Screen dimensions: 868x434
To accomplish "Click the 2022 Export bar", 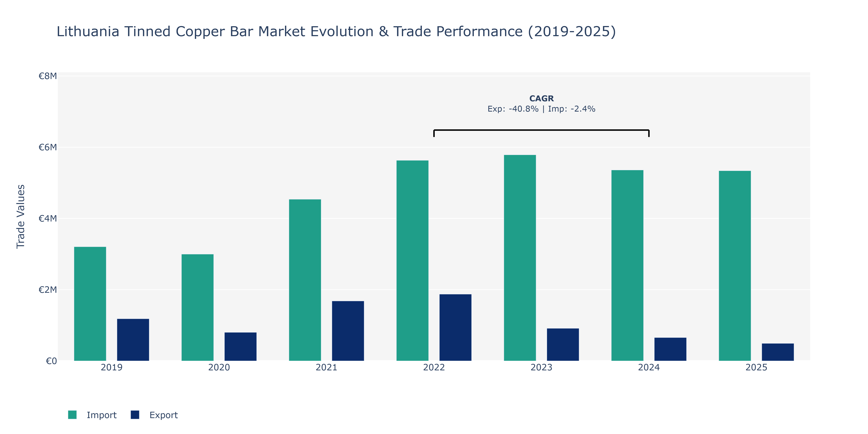I will tap(456, 327).
